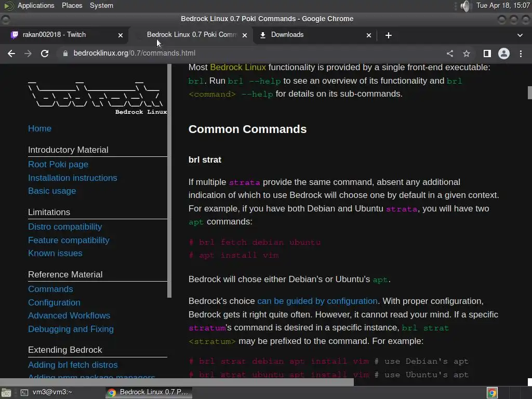Click the 'Limitations' sidebar heading

[x=49, y=212]
